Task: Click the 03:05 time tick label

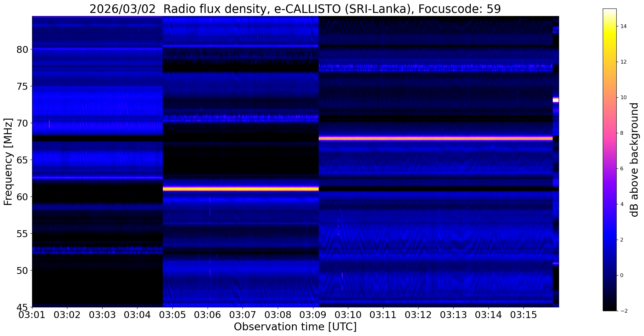Action: click(172, 315)
